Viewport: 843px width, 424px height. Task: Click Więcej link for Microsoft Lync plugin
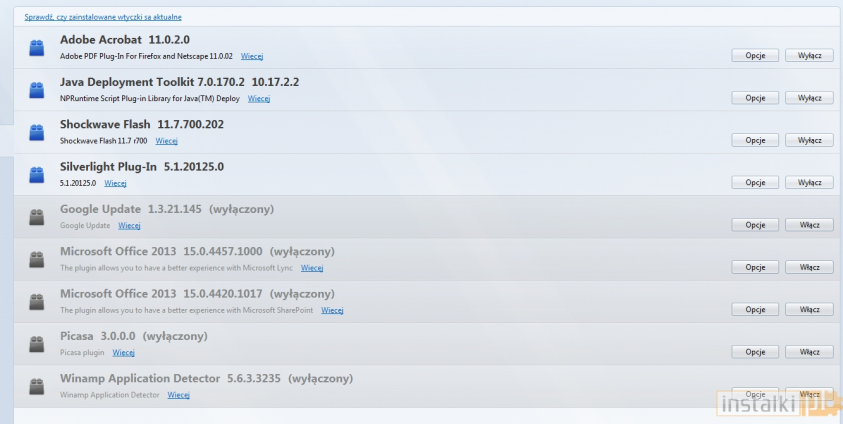[312, 268]
